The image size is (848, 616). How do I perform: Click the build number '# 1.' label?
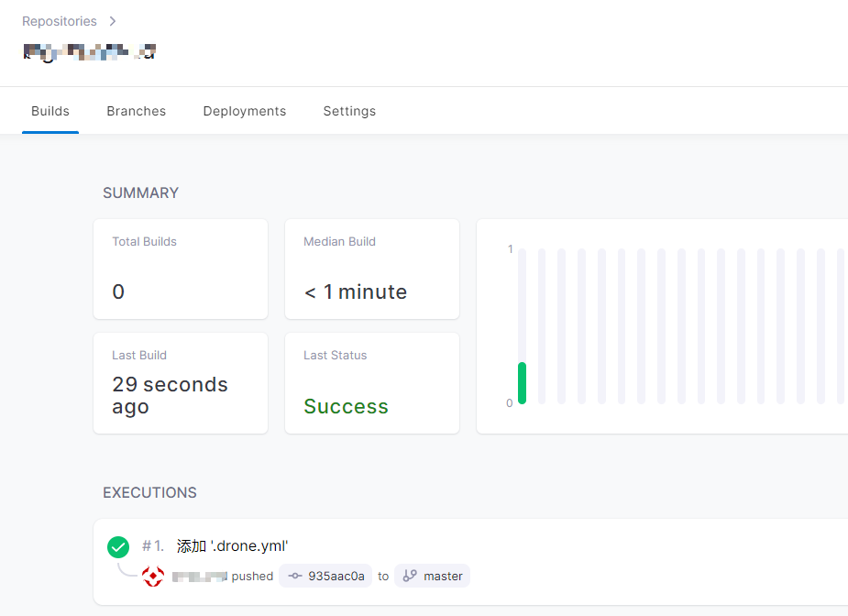coord(152,546)
